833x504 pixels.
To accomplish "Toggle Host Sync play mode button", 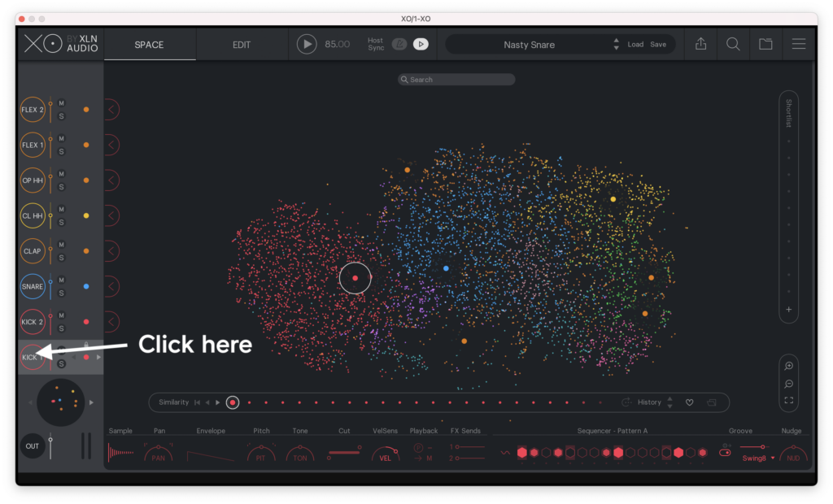I will pos(421,44).
